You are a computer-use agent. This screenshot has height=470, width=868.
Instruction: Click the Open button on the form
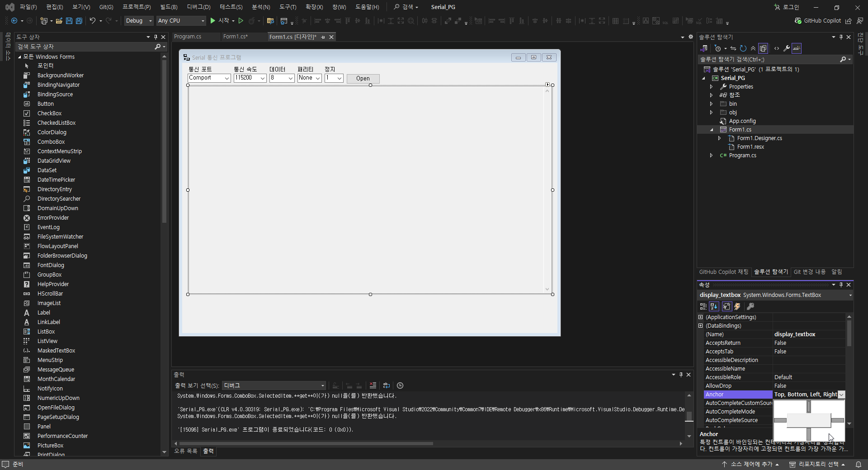click(363, 79)
